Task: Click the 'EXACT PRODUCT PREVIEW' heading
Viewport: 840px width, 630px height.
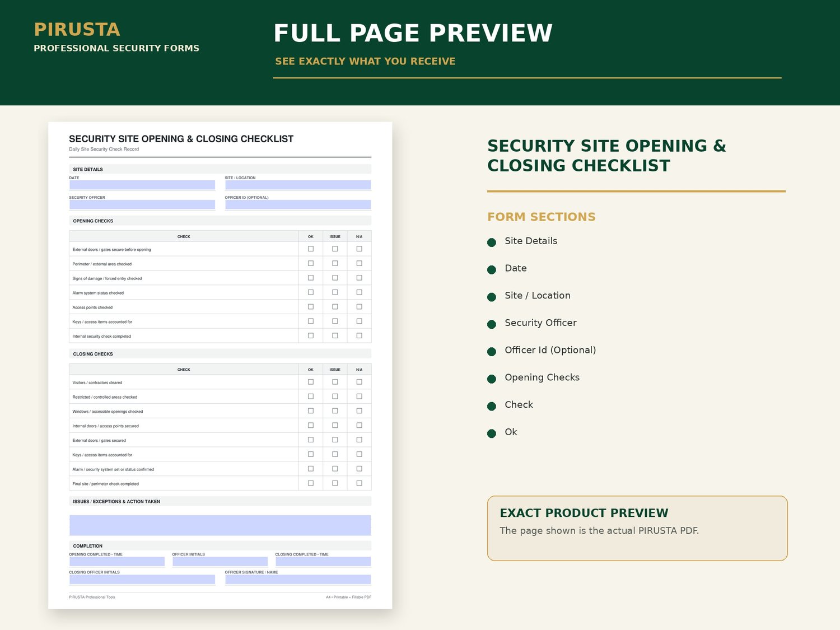Action: coord(584,513)
